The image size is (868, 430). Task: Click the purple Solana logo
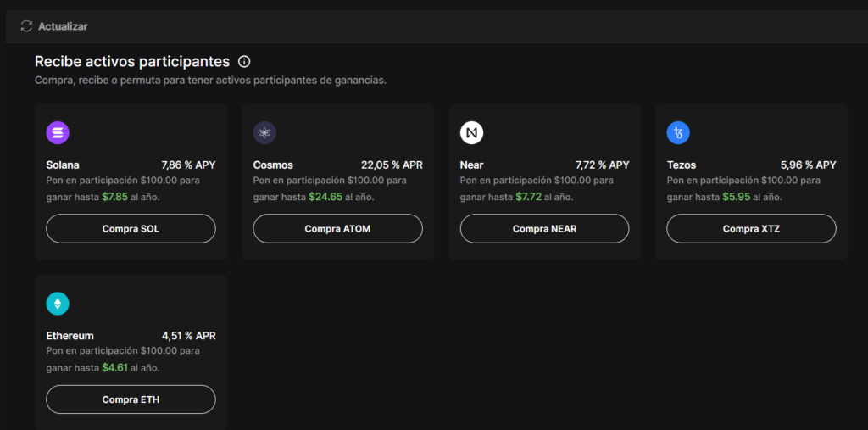58,133
